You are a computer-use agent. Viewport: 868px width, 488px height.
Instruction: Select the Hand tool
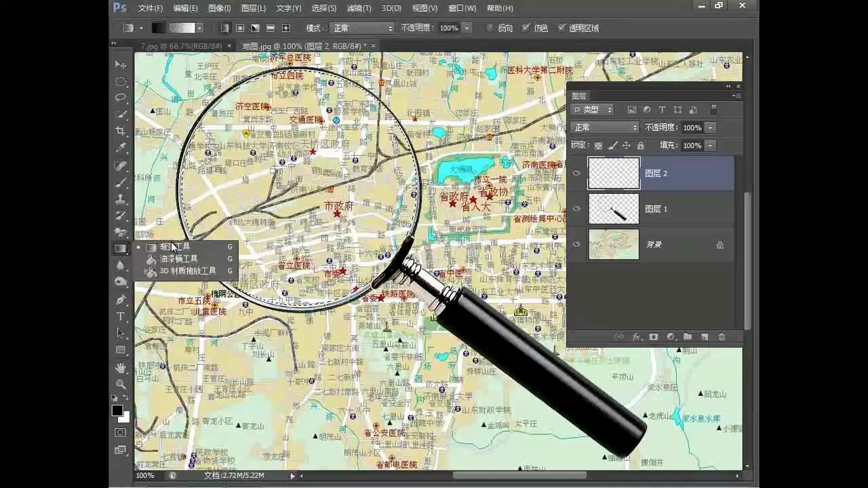click(121, 368)
